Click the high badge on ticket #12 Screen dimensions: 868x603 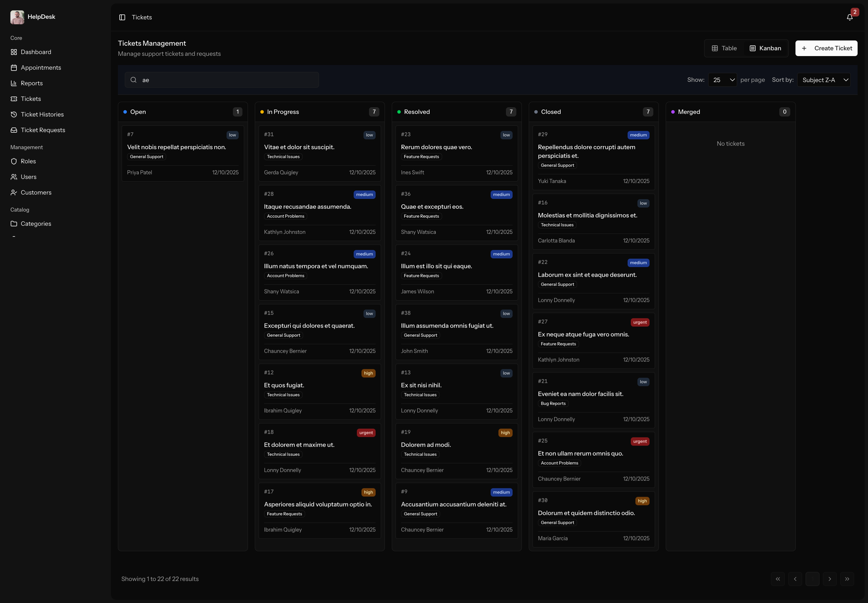point(368,373)
